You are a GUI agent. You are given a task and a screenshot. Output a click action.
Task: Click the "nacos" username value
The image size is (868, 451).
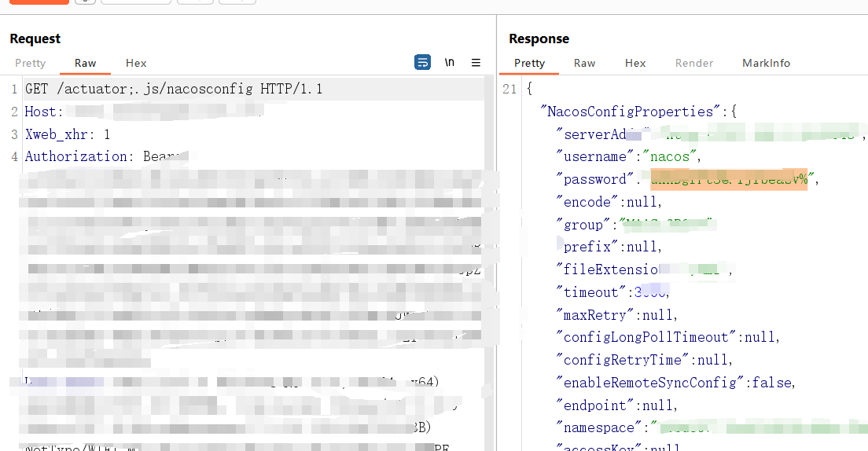click(670, 156)
